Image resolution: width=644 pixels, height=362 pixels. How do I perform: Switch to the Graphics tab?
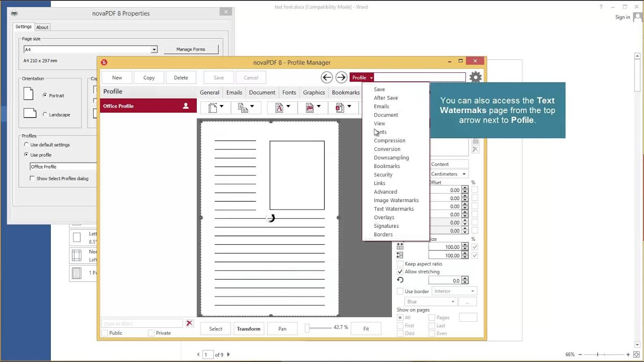[313, 93]
